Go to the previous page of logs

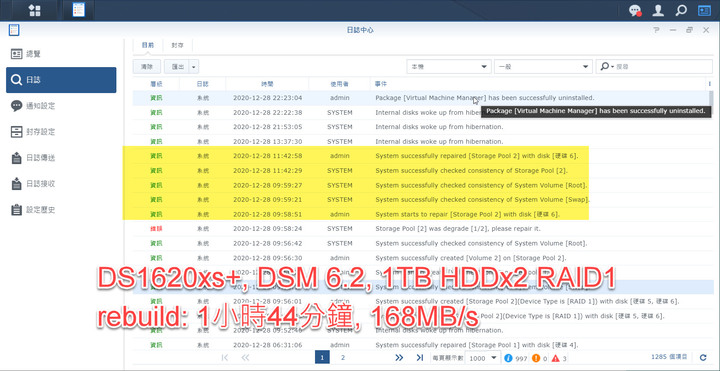coord(245,357)
